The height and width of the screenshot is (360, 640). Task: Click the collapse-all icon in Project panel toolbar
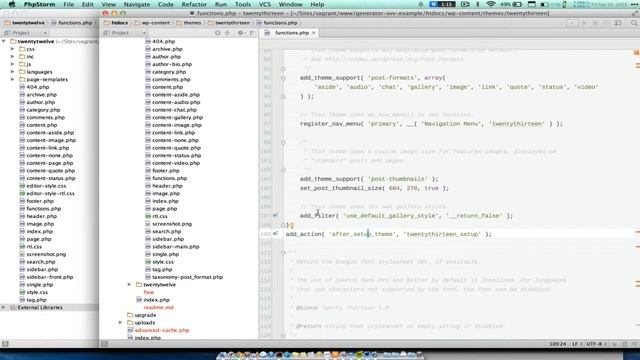(x=227, y=33)
